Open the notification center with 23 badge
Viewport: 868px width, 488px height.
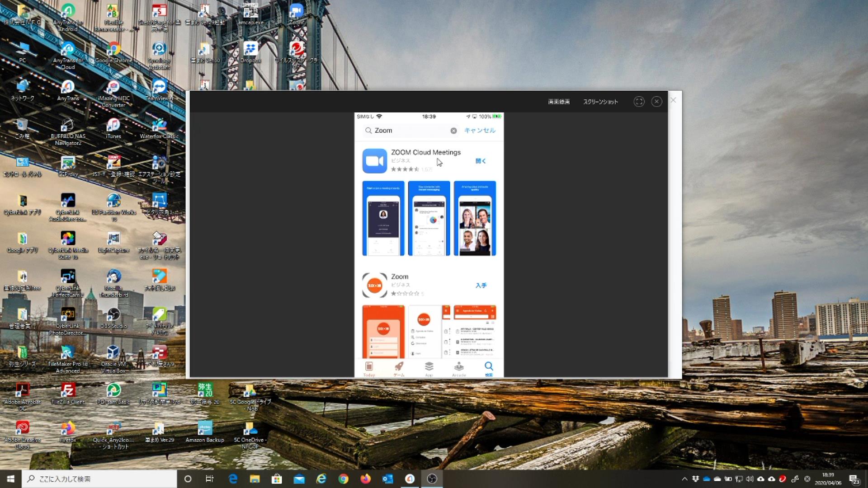point(854,479)
